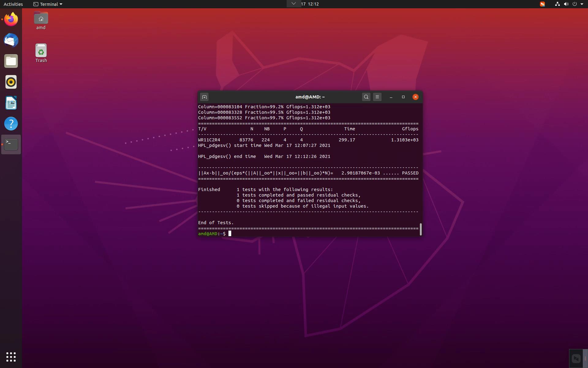Launch Rhythmbox music player

pos(11,82)
